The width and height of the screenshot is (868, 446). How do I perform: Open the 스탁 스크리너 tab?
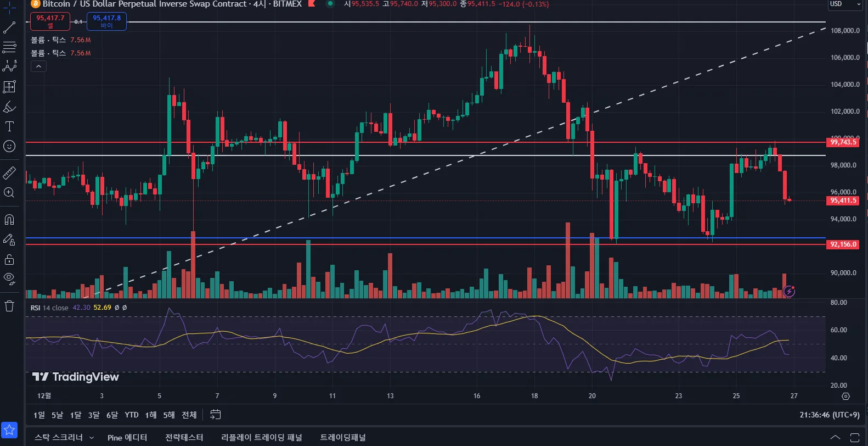click(x=59, y=437)
